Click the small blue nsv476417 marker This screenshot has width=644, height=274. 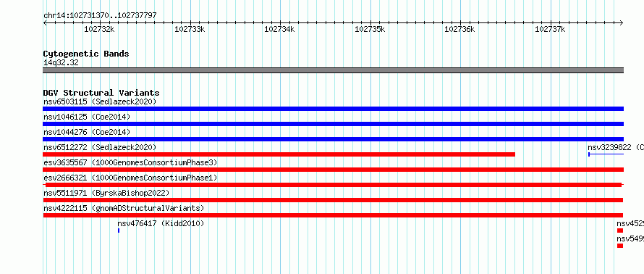coord(119,231)
